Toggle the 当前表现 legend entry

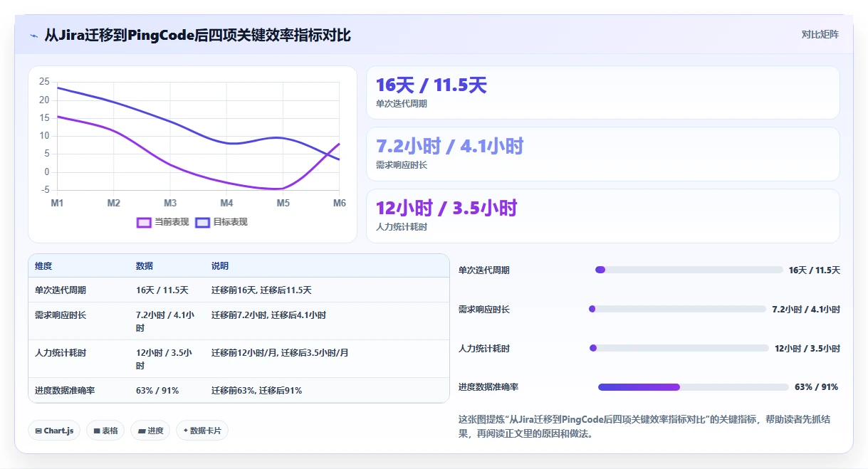click(x=162, y=222)
